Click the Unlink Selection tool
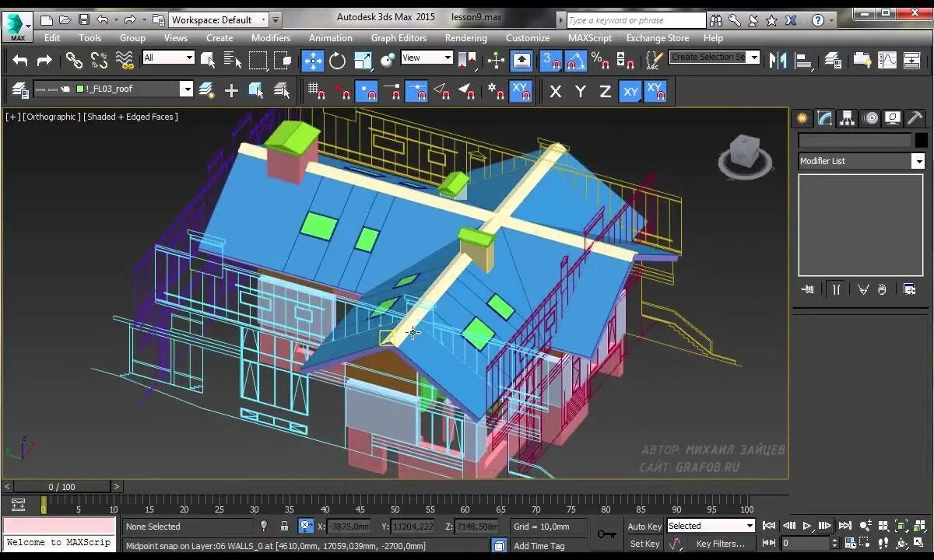Image resolution: width=934 pixels, height=560 pixels. click(99, 60)
